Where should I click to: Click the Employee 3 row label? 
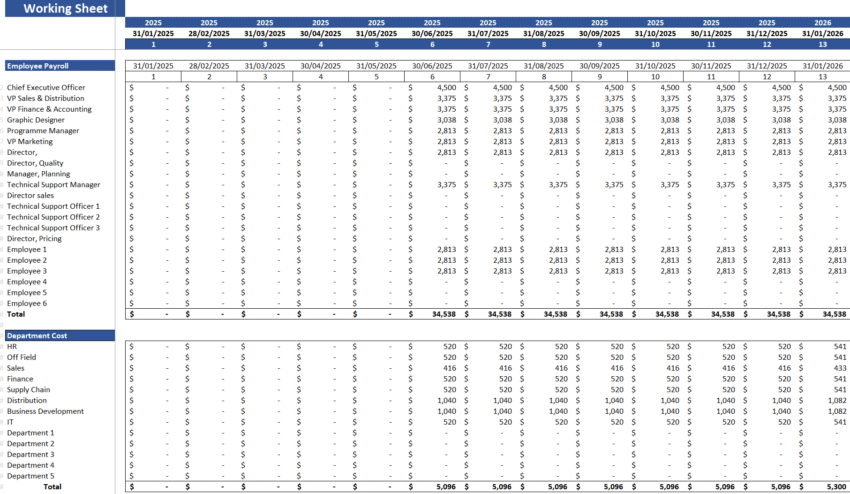[27, 271]
